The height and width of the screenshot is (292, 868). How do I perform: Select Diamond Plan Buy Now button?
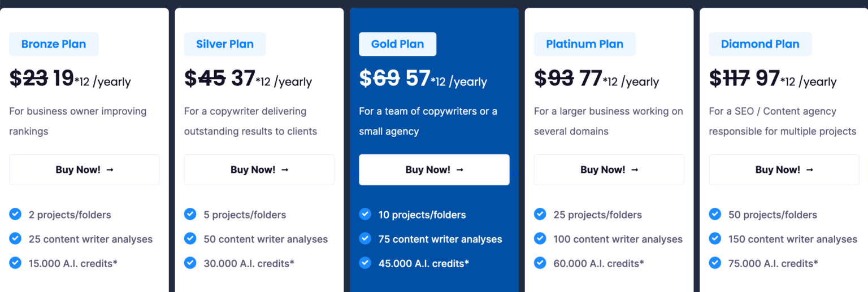(784, 169)
